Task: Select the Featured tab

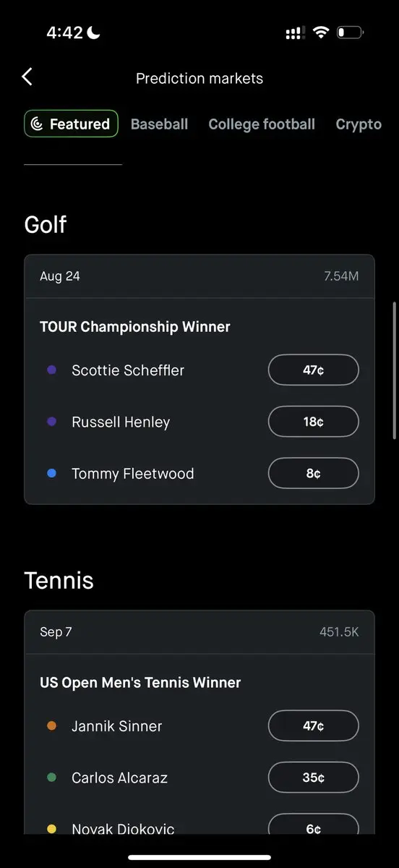Action: coord(71,124)
